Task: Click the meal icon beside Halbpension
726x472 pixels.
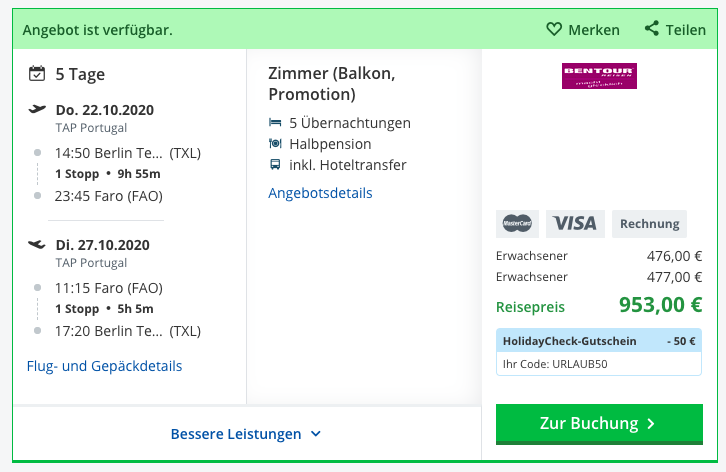Action: [275, 144]
